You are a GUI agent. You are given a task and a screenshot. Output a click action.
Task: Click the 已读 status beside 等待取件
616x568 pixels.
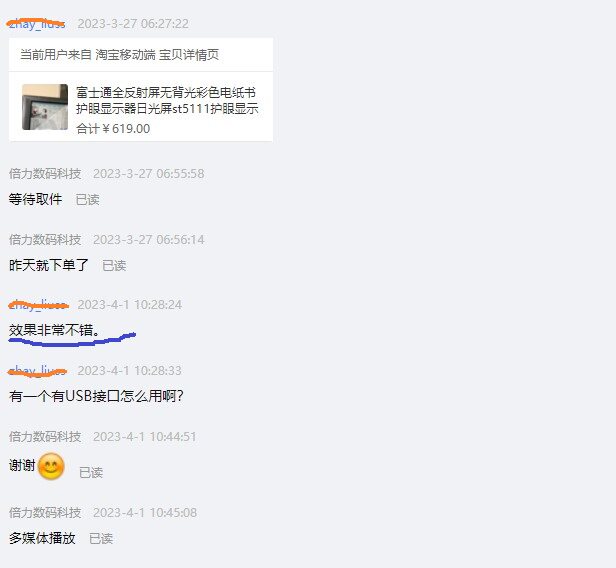pyautogui.click(x=88, y=200)
